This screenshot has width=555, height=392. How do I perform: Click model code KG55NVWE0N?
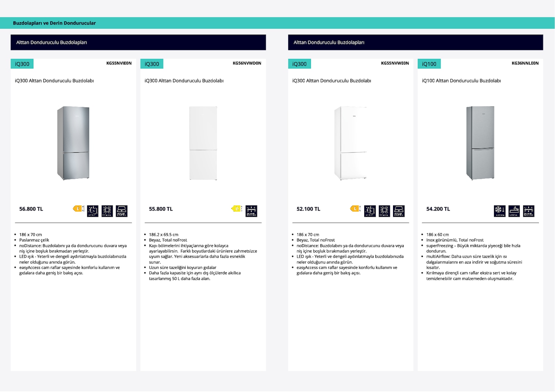(395, 63)
